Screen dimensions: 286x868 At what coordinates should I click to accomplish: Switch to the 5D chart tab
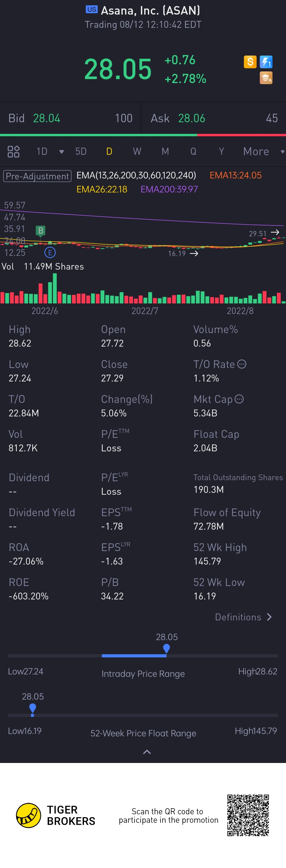[81, 152]
